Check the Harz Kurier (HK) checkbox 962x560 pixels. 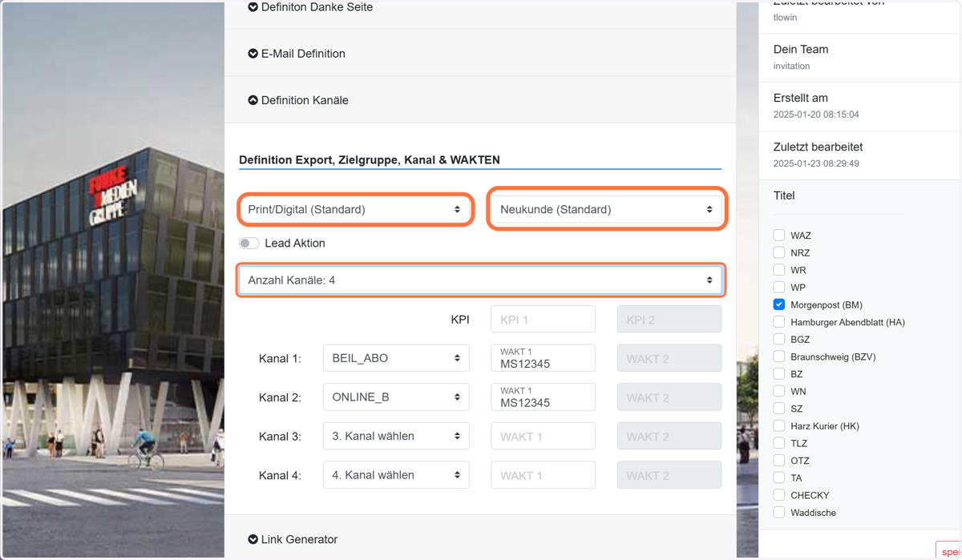pos(779,425)
